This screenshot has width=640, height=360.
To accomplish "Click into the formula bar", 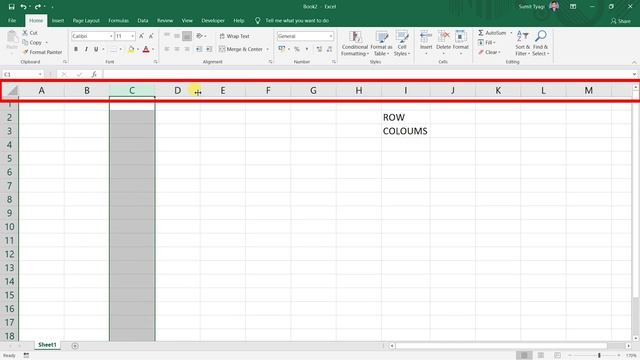I will click(367, 74).
